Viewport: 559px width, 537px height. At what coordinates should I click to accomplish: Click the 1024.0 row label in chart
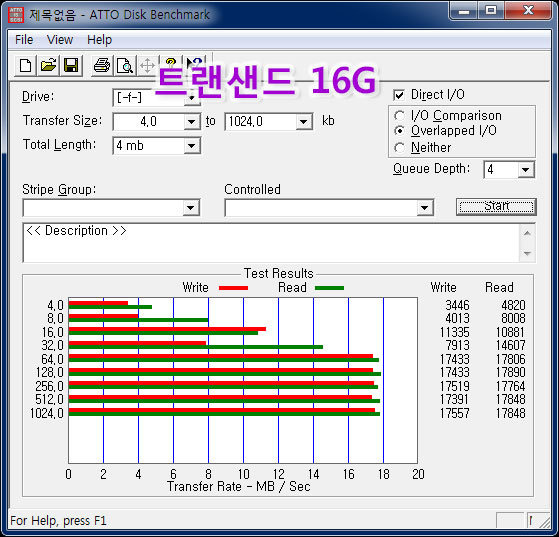tap(47, 413)
